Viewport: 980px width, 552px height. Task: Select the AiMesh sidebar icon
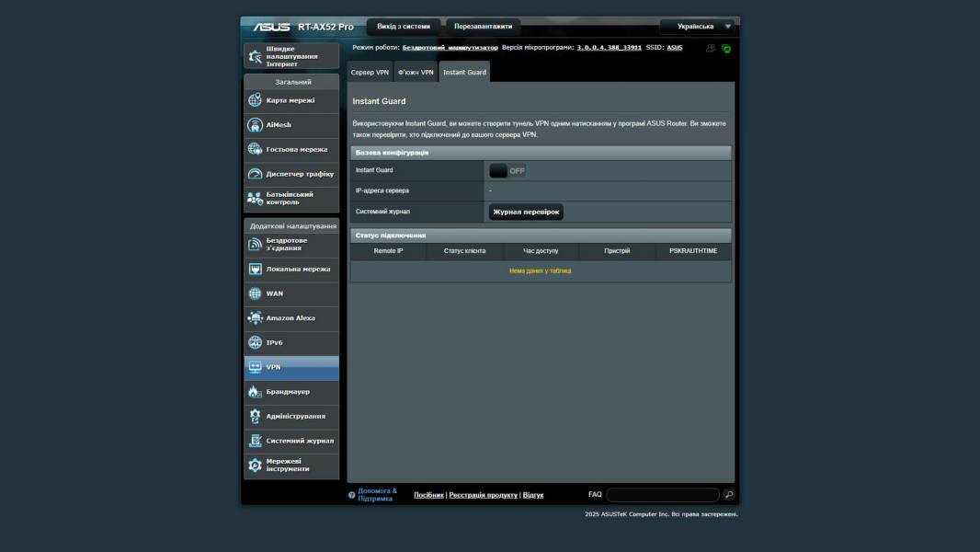(256, 125)
